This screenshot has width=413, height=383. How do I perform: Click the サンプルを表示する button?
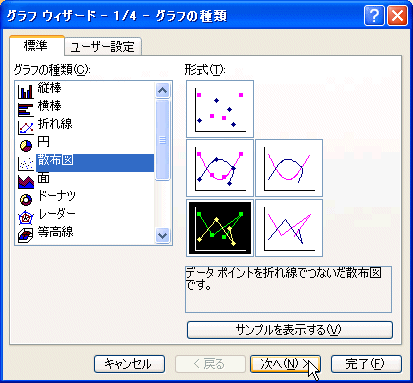(290, 330)
